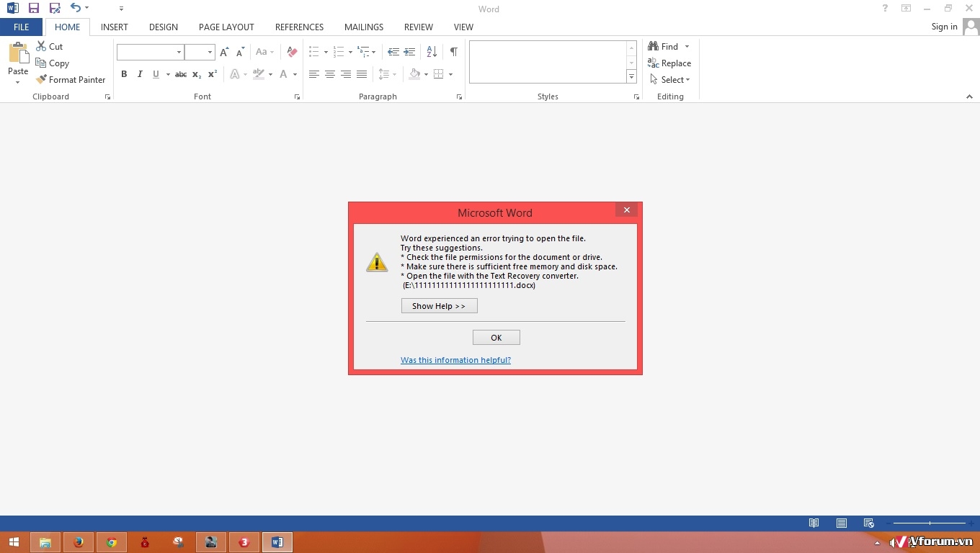The width and height of the screenshot is (980, 553).
Task: Toggle Superscript formatting
Action: click(x=213, y=74)
